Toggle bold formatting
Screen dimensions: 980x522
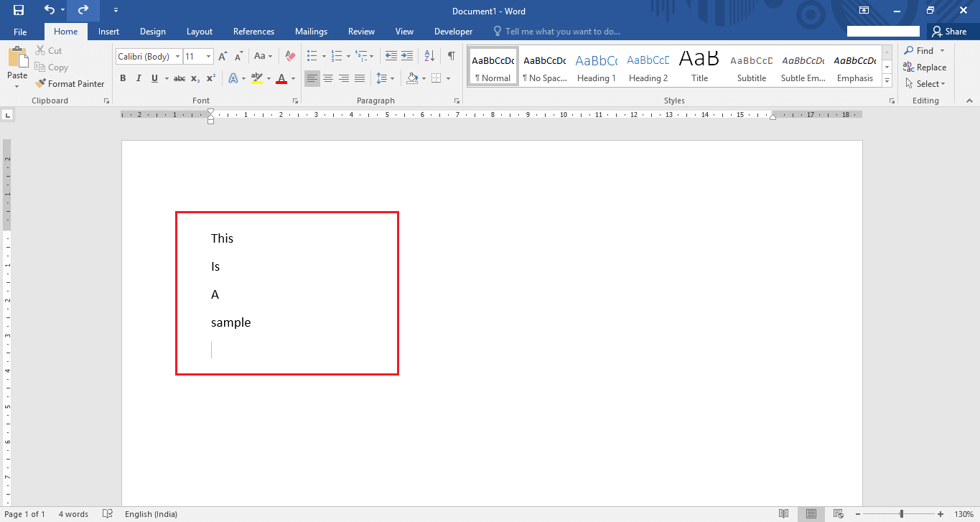123,78
